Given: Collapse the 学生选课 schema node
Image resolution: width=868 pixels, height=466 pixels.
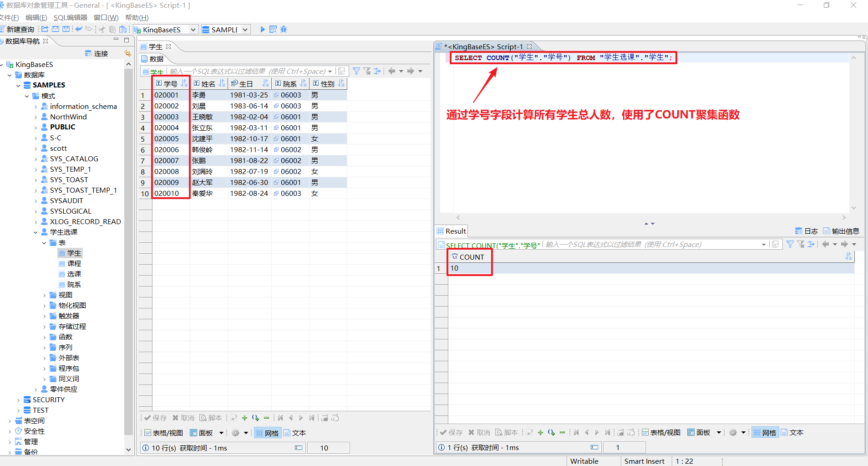Looking at the screenshot, I should 36,232.
